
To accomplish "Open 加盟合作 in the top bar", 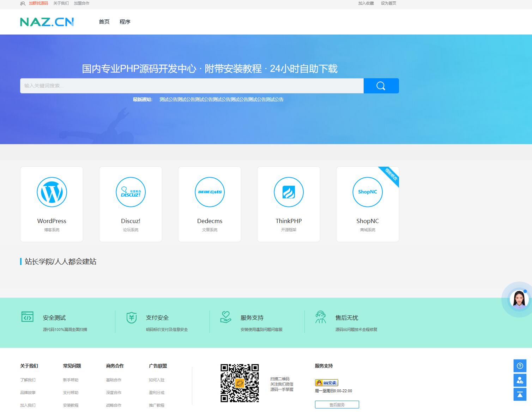I will tap(81, 3).
